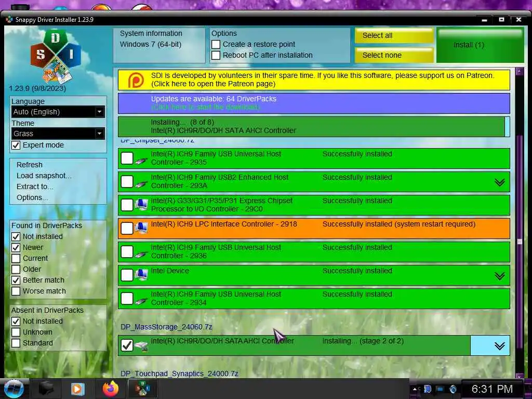Open the Patreon support banner
Image resolution: width=532 pixels, height=399 pixels.
[314, 80]
